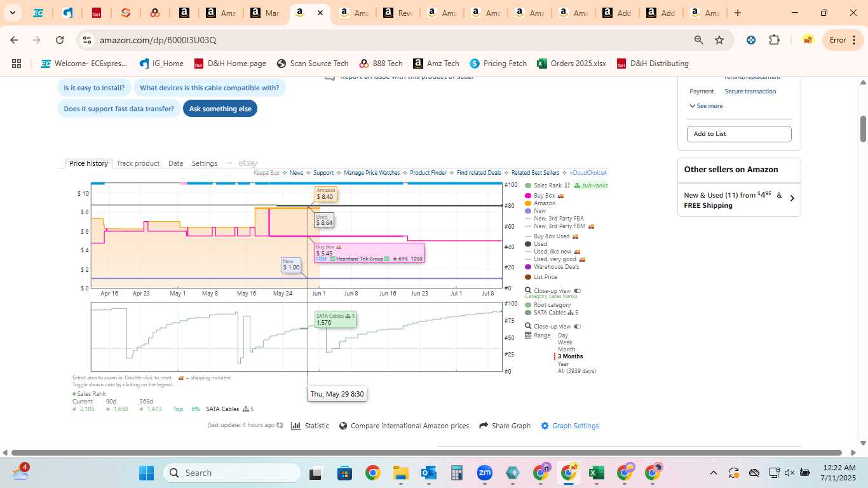Viewport: 868px width, 488px height.
Task: Open Scan Source Tech bookmark
Action: pos(313,64)
